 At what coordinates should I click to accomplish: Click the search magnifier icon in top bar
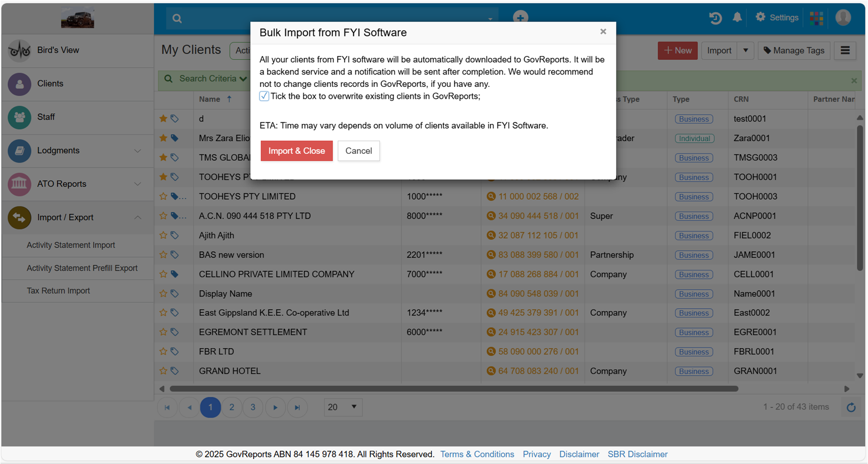click(x=177, y=18)
